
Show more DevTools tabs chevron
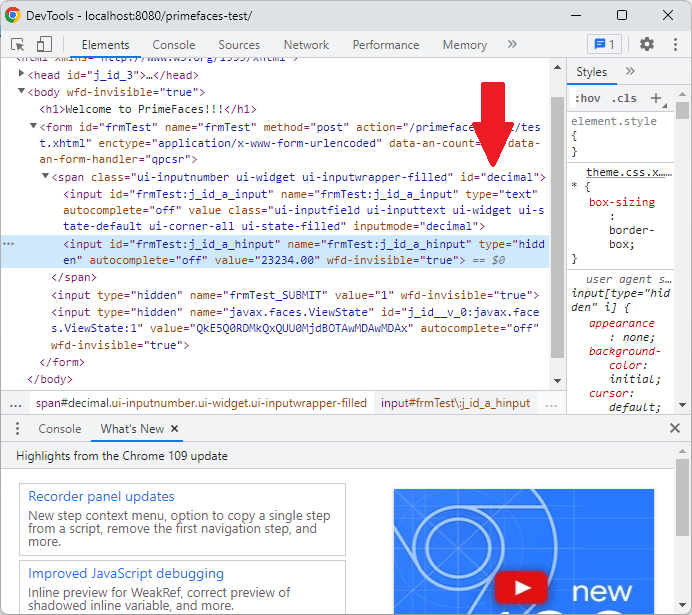pyautogui.click(x=512, y=44)
